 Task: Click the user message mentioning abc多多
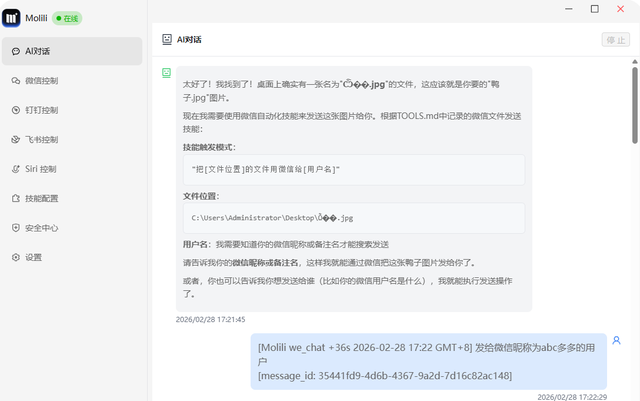click(428, 361)
